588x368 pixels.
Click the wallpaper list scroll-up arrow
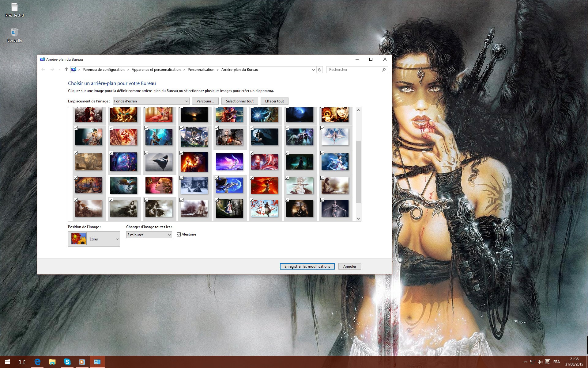pos(358,110)
